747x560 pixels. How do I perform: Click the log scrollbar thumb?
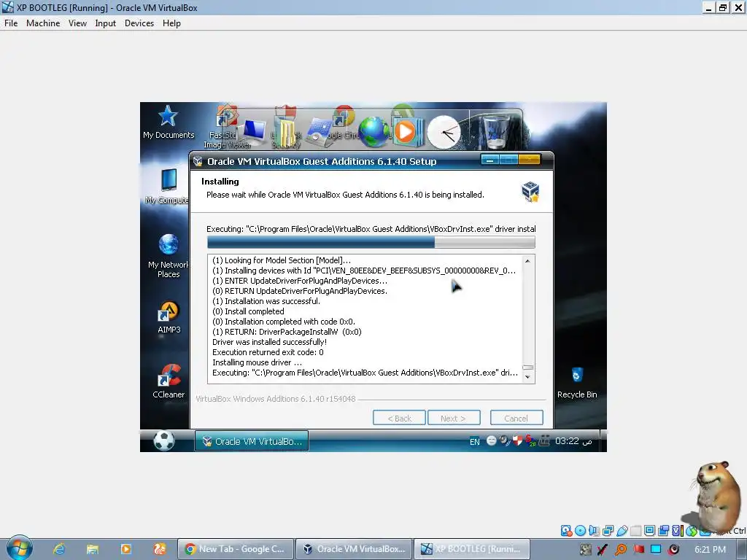(527, 367)
